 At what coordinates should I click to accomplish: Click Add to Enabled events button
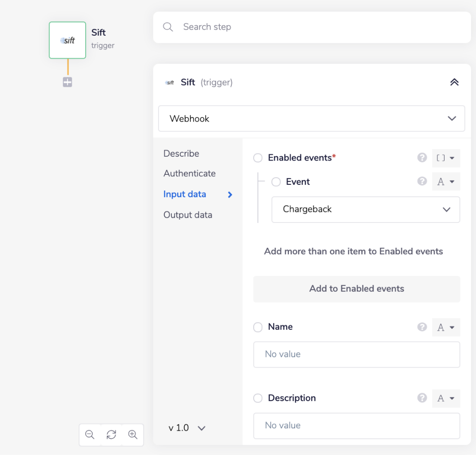tap(357, 289)
